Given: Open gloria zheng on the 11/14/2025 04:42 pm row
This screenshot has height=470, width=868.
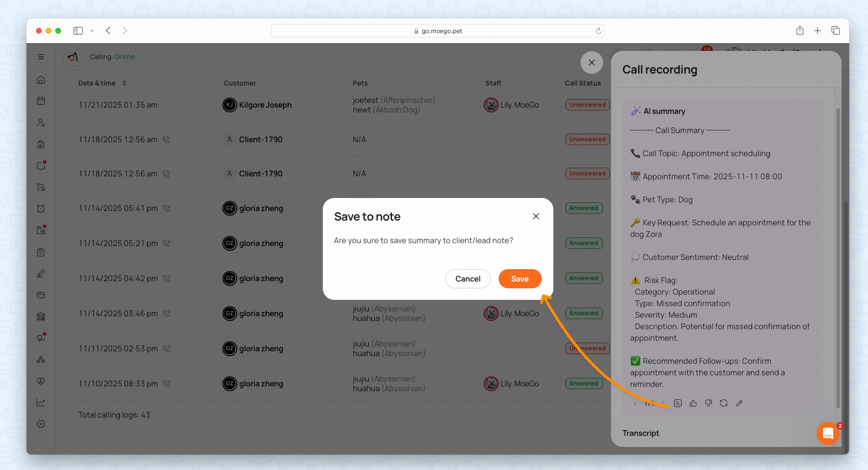Looking at the screenshot, I should (261, 278).
